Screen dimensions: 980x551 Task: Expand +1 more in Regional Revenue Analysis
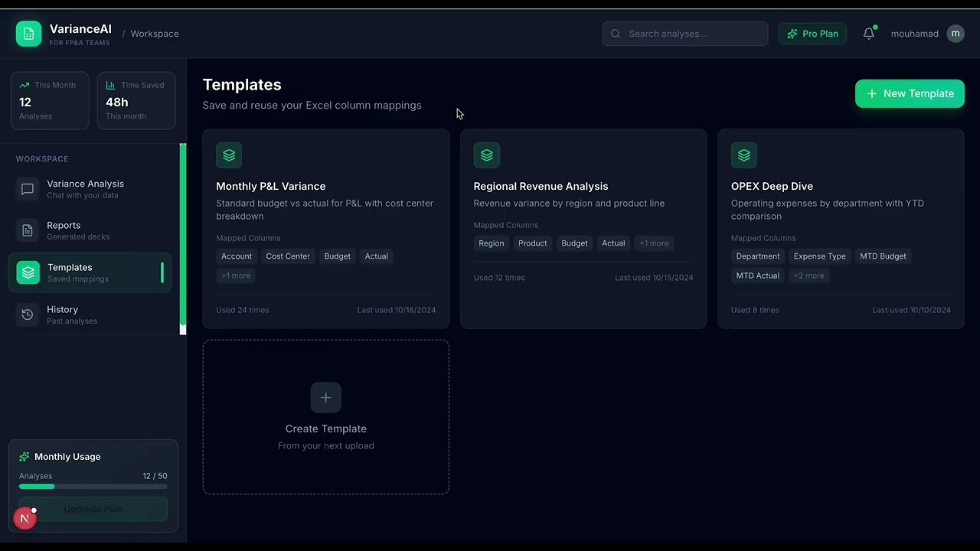654,243
